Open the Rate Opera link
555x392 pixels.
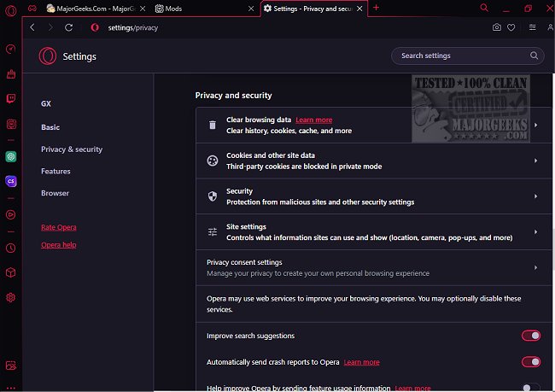tap(59, 227)
